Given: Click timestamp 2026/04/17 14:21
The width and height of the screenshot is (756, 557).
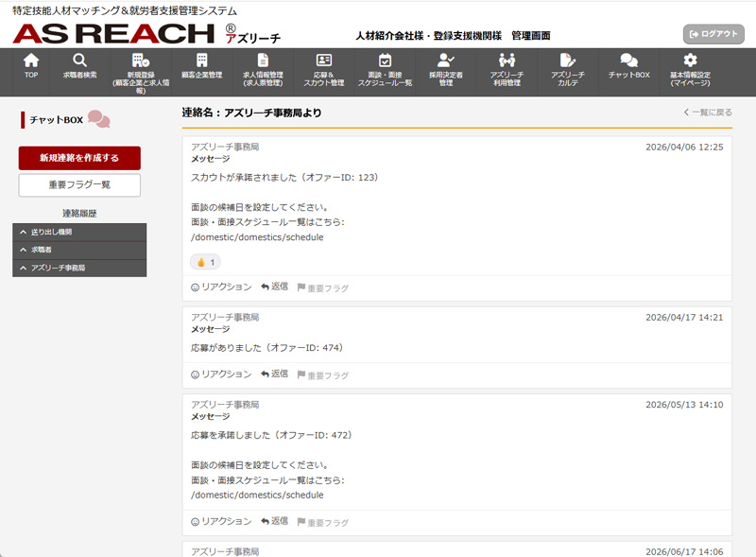Looking at the screenshot, I should click(684, 318).
